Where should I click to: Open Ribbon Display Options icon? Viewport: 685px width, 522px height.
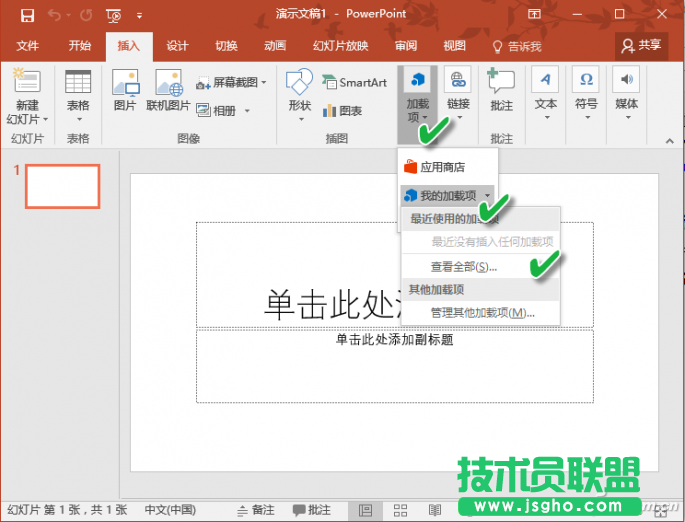[534, 14]
